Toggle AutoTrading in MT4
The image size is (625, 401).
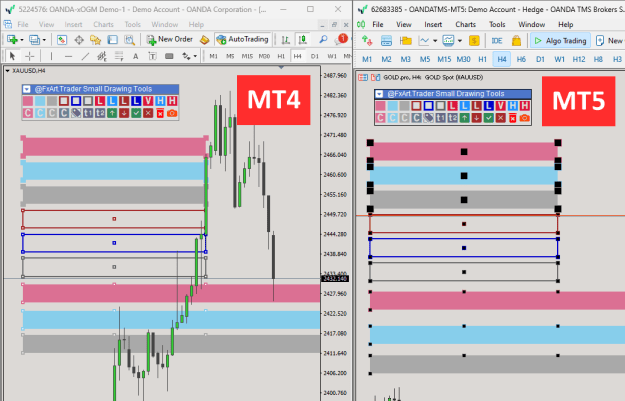click(x=243, y=39)
